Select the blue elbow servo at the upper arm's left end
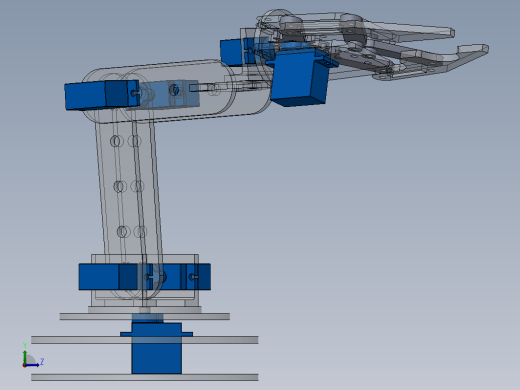520x390 pixels. pyautogui.click(x=102, y=95)
